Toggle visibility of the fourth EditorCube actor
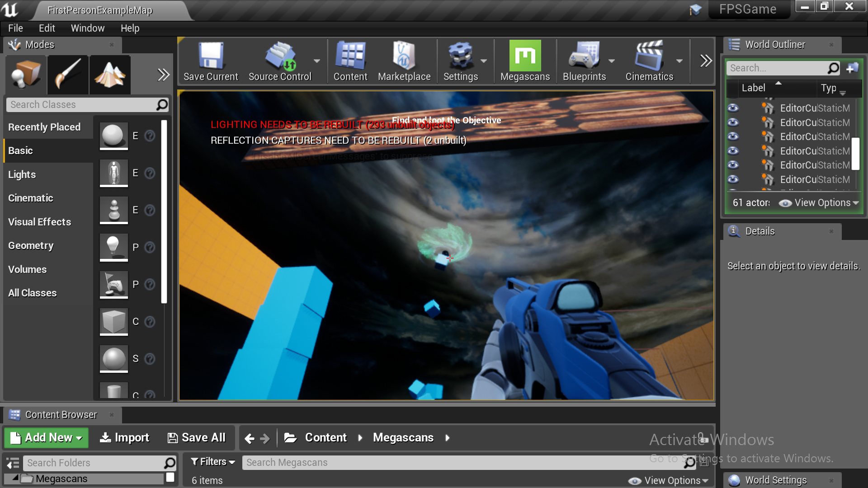868x488 pixels. pyautogui.click(x=733, y=151)
